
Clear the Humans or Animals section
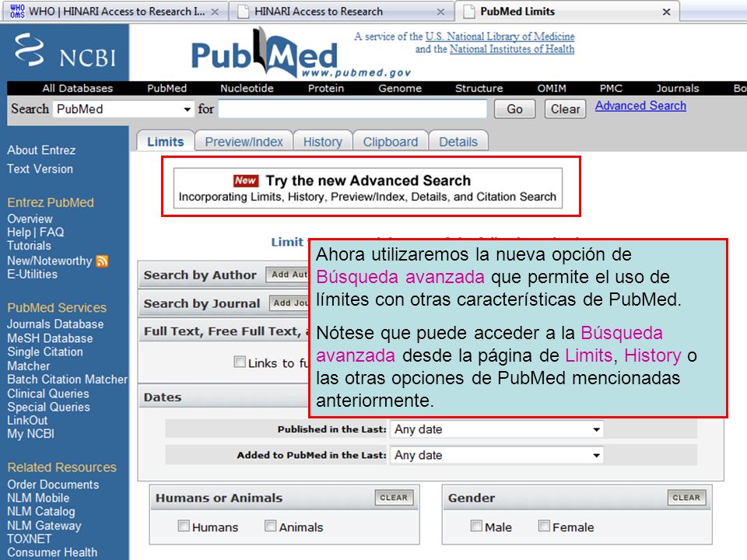(x=394, y=498)
